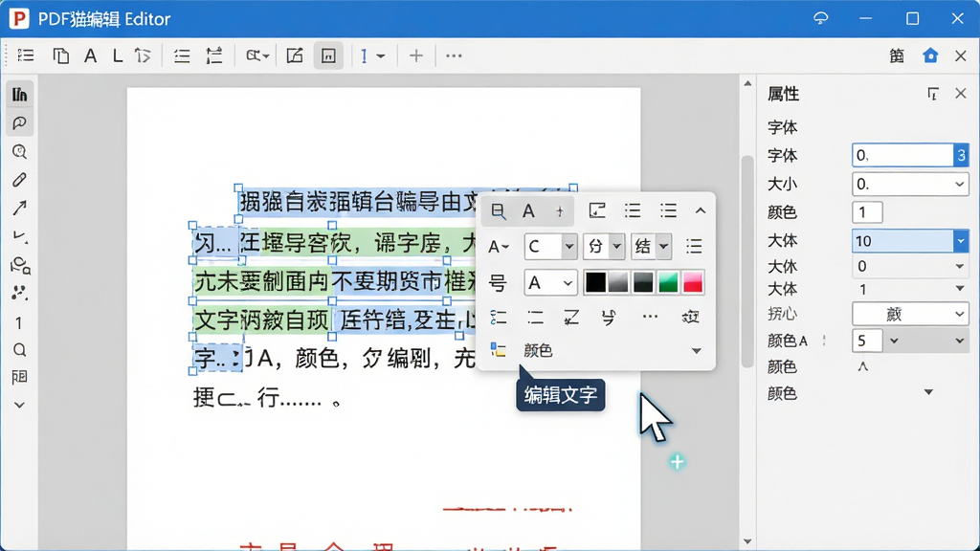The image size is (980, 551).
Task: Open the more options ellipsis in top toolbar
Action: [x=454, y=55]
